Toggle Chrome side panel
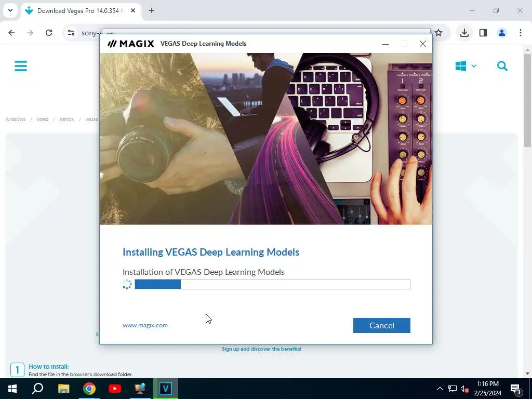Screen dimensions: 532x399 [x=483, y=33]
